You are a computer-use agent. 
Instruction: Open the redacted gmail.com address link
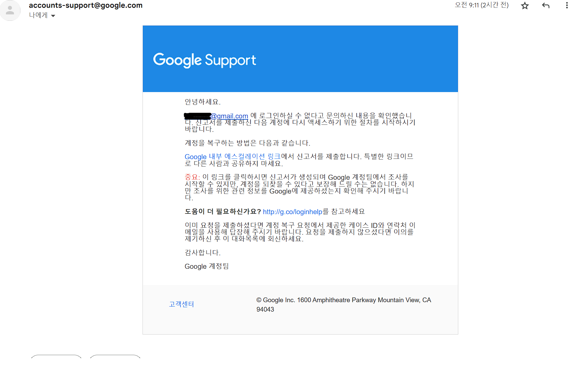[216, 116]
